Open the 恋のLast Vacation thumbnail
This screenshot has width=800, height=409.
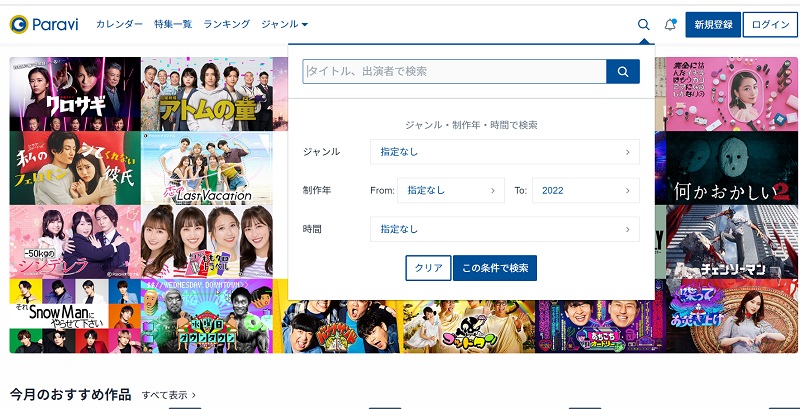point(207,168)
